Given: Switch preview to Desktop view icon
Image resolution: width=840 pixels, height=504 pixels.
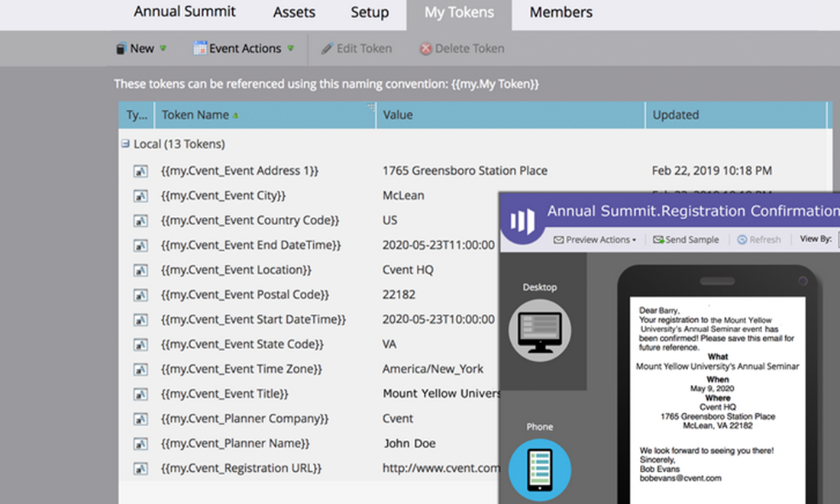Looking at the screenshot, I should pyautogui.click(x=540, y=330).
